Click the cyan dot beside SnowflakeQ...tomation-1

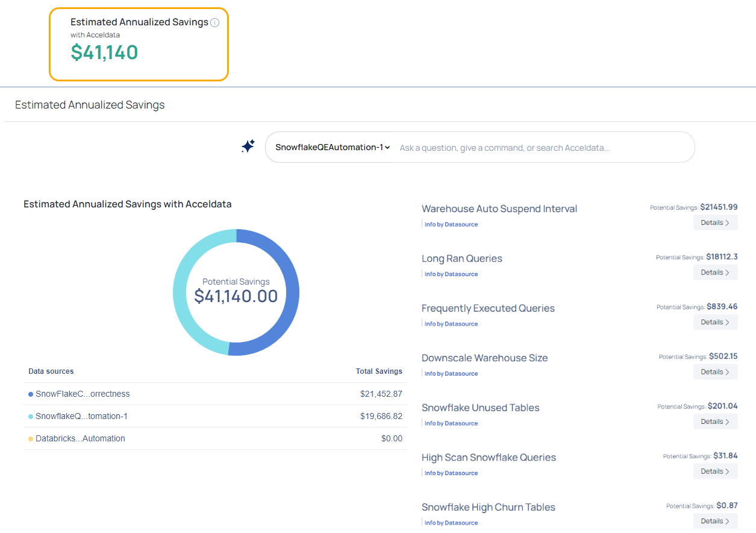click(31, 417)
